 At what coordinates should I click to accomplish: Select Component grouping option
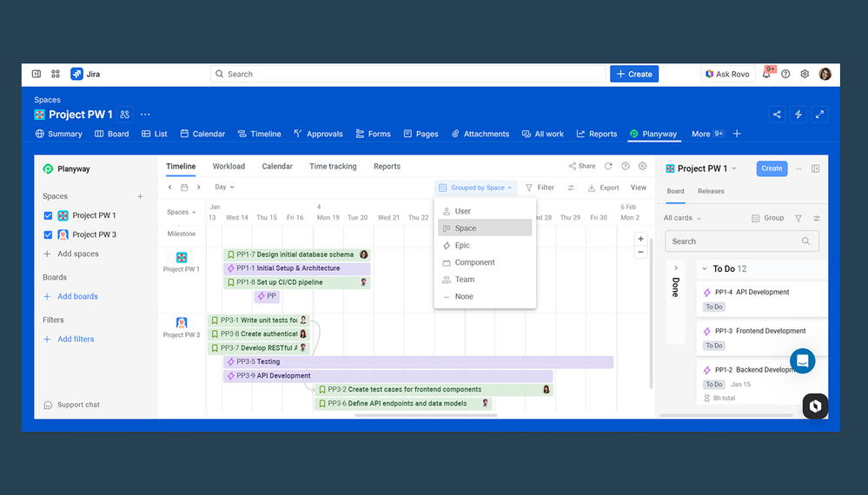(x=485, y=262)
